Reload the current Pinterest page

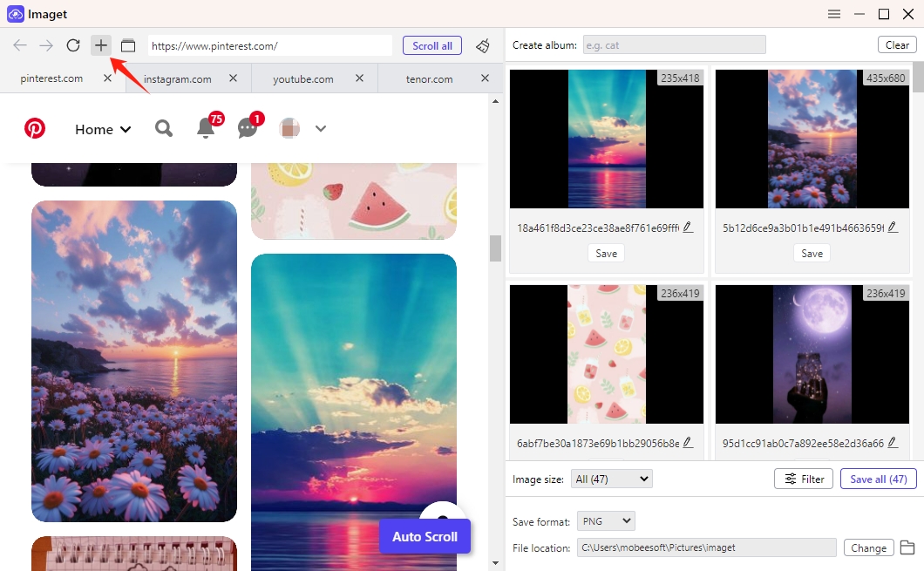pos(73,45)
